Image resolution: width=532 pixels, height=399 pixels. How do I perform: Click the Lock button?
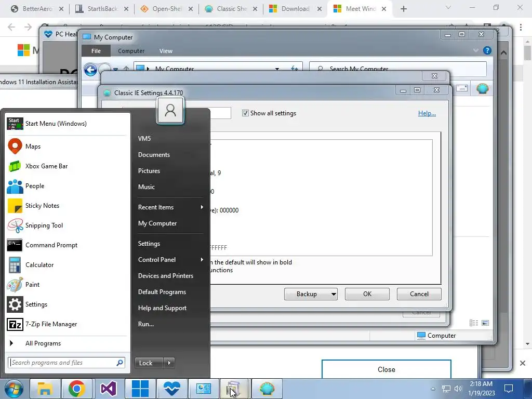point(149,363)
